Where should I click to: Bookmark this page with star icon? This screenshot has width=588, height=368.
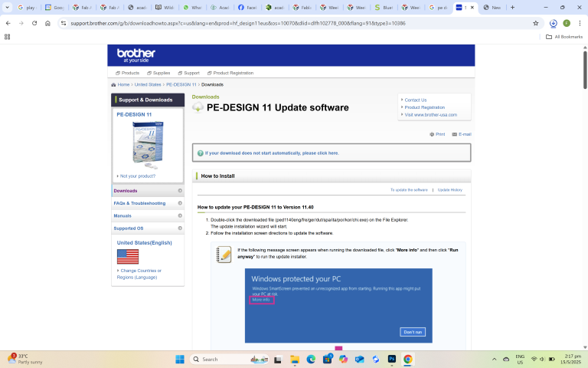[535, 23]
